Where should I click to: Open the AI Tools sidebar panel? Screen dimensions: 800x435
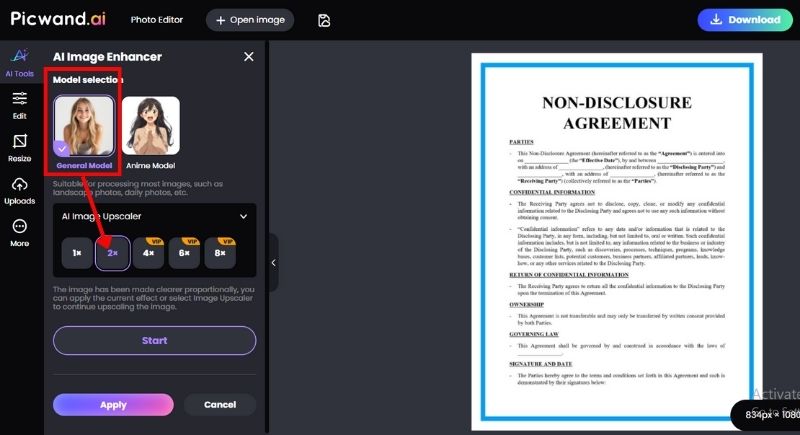tap(20, 62)
